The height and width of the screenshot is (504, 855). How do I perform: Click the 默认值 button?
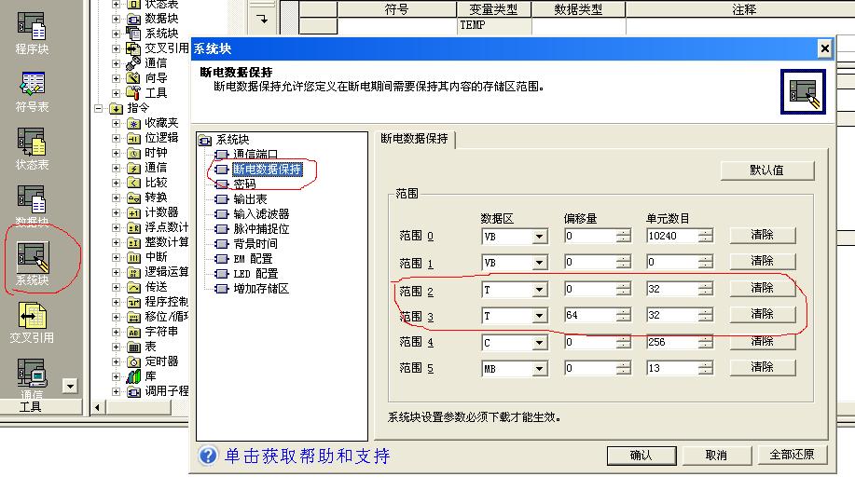[x=766, y=170]
